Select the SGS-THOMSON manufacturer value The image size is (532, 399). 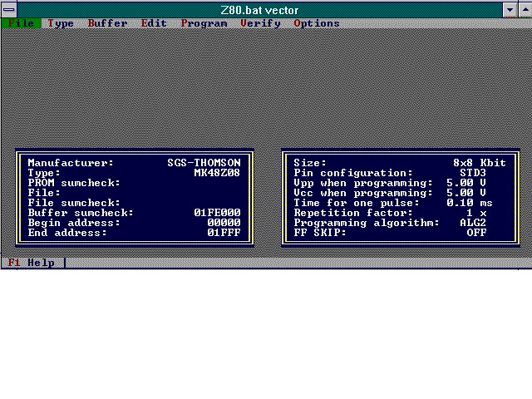pos(204,163)
